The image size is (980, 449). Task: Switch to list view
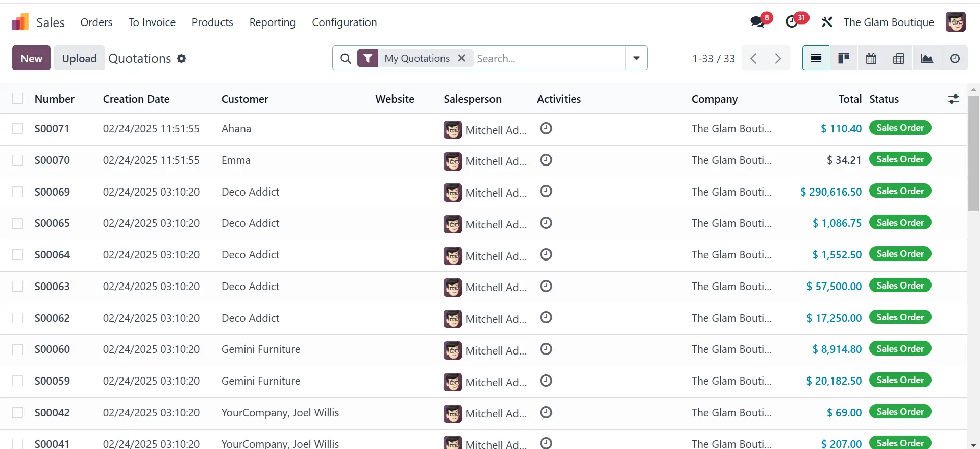click(816, 58)
